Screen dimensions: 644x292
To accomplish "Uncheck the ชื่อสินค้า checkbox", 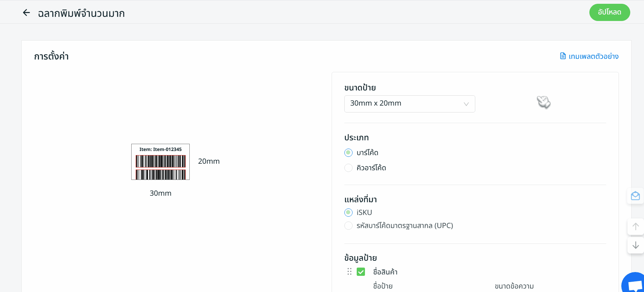I will [x=361, y=272].
